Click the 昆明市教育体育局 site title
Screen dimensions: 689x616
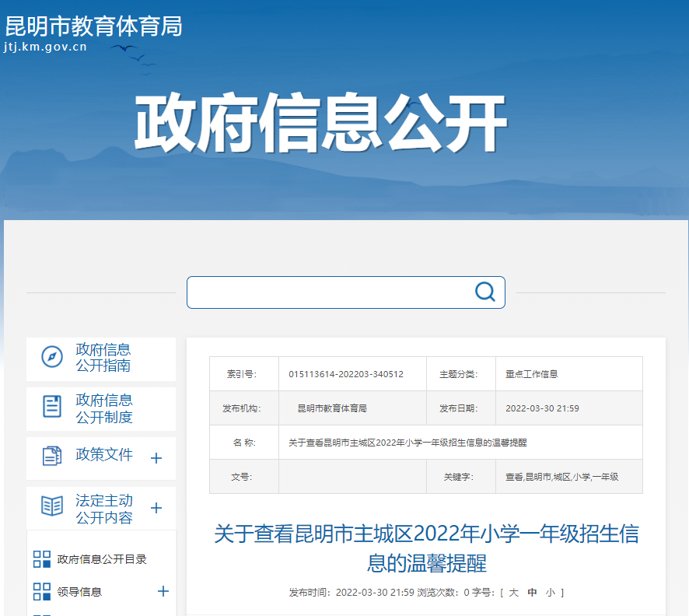(93, 26)
